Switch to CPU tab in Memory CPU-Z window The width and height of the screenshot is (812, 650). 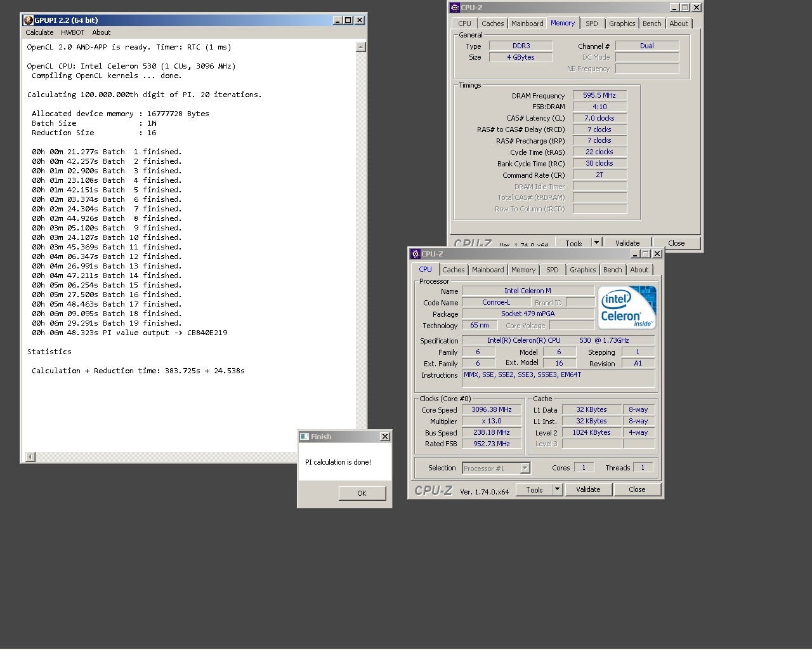(465, 23)
